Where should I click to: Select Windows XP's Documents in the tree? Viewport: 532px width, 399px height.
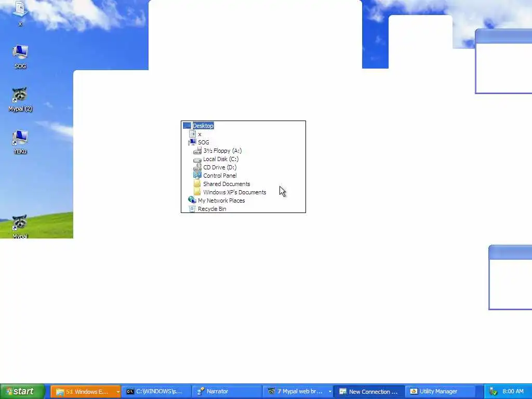235,192
